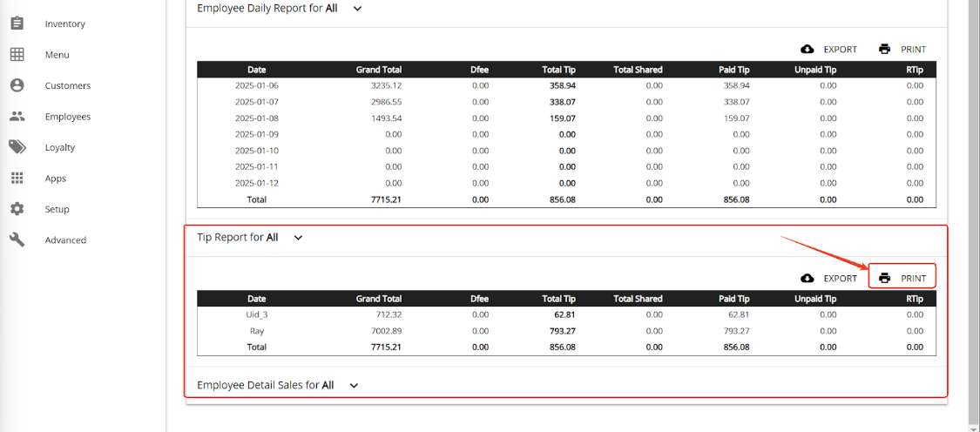Click Paid Tip header in Tip Report table
Viewport: 980px width, 432px height.
point(733,299)
